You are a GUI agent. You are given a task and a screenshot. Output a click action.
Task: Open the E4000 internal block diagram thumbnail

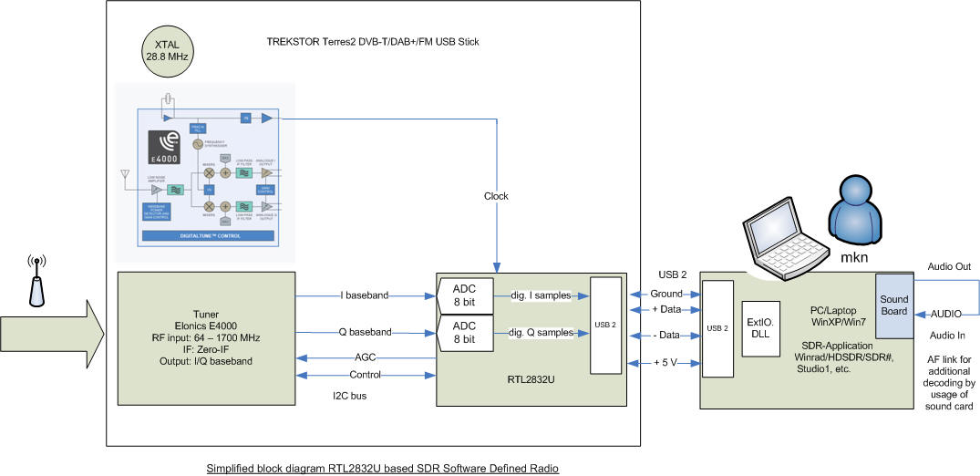click(x=205, y=172)
